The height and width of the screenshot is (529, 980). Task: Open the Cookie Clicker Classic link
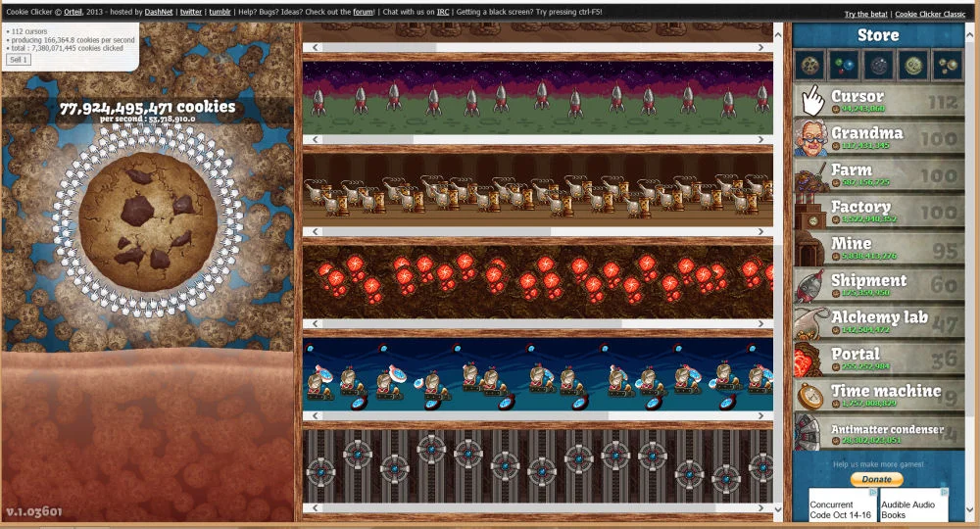point(930,15)
